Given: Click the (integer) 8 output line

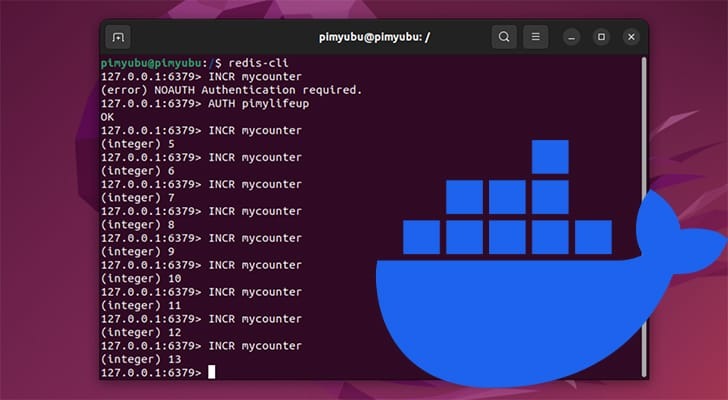Looking at the screenshot, I should click(138, 225).
